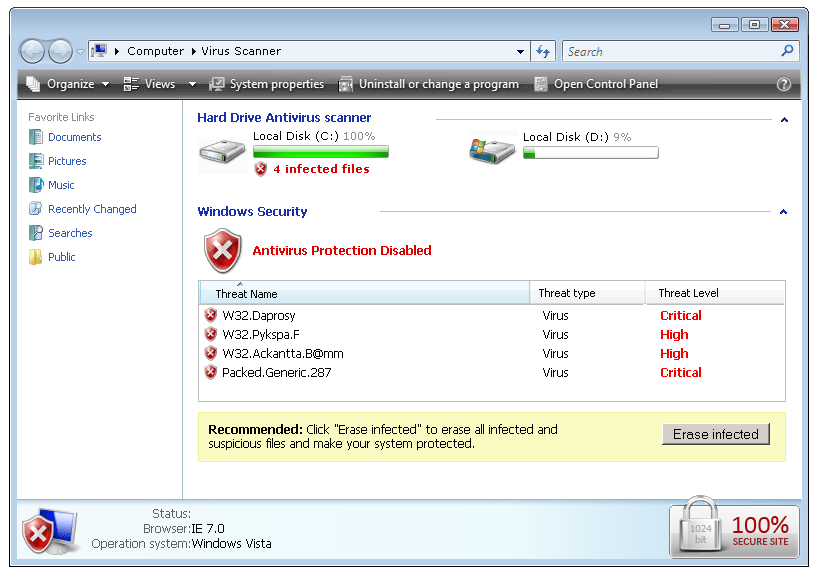
Task: Sort by Threat type column header
Action: point(587,293)
